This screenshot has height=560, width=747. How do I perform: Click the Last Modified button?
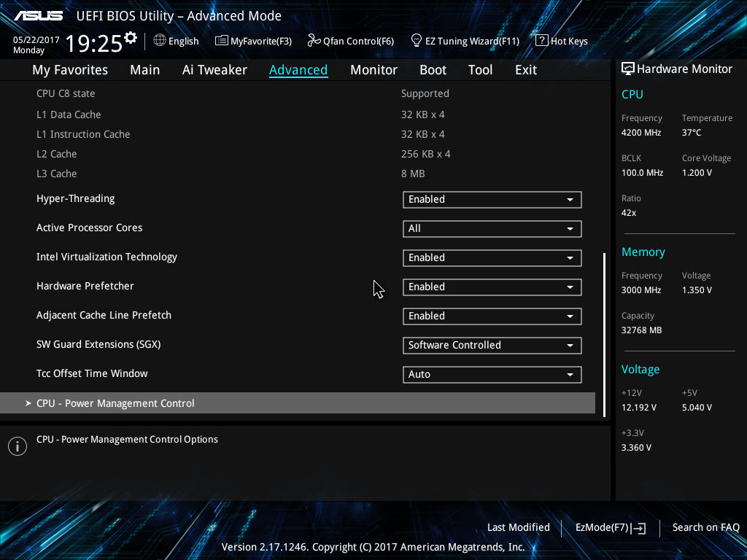[x=519, y=528]
